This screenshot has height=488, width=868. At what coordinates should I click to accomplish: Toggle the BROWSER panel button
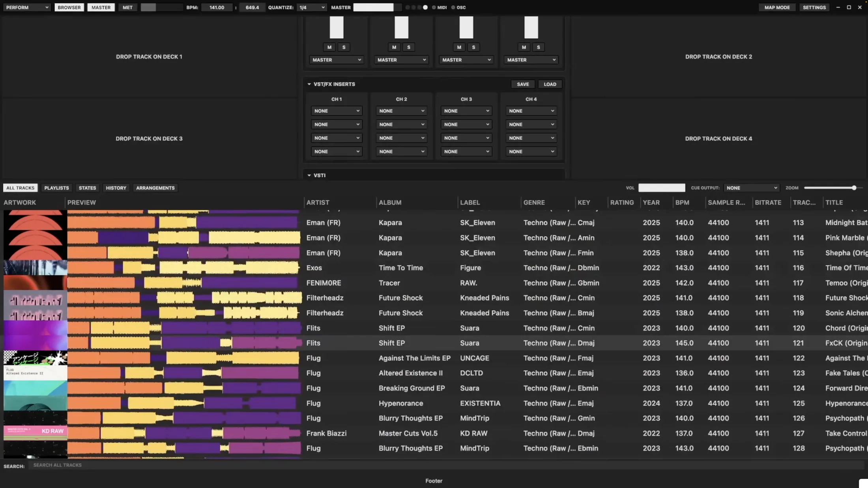pyautogui.click(x=69, y=7)
